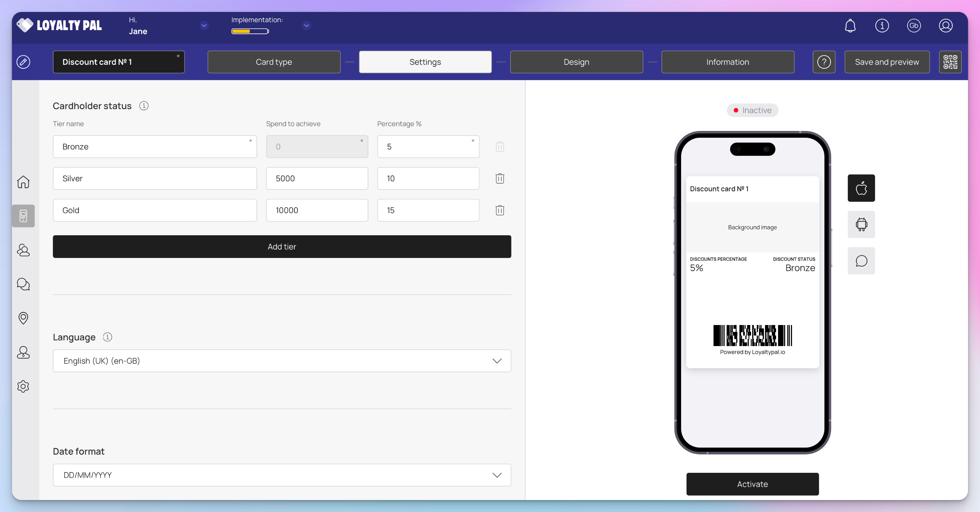Open the settings gear in sidebar
The height and width of the screenshot is (512, 980).
[23, 386]
